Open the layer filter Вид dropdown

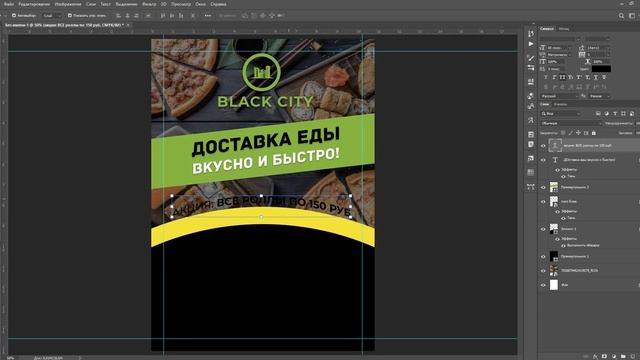click(560, 113)
